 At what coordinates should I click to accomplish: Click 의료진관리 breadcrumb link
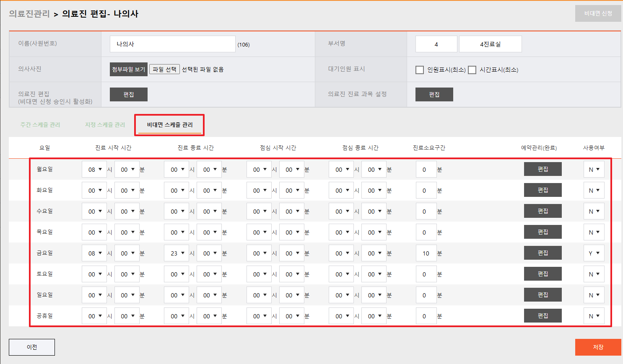(29, 14)
